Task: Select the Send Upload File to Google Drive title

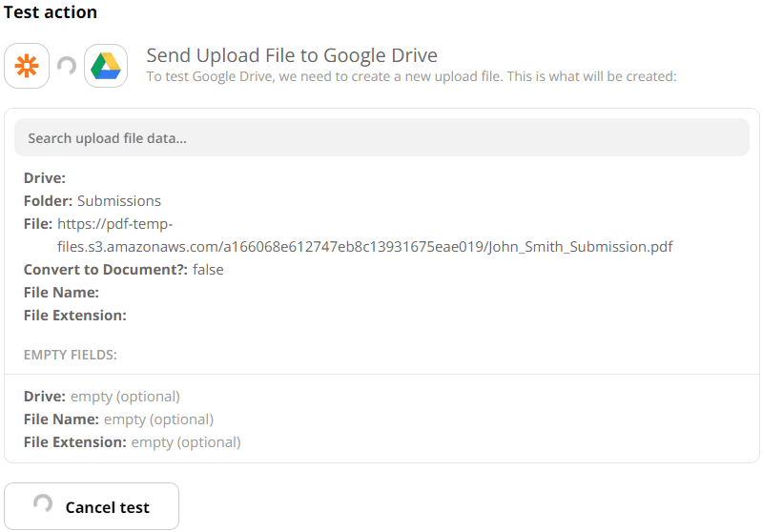Action: [x=291, y=55]
